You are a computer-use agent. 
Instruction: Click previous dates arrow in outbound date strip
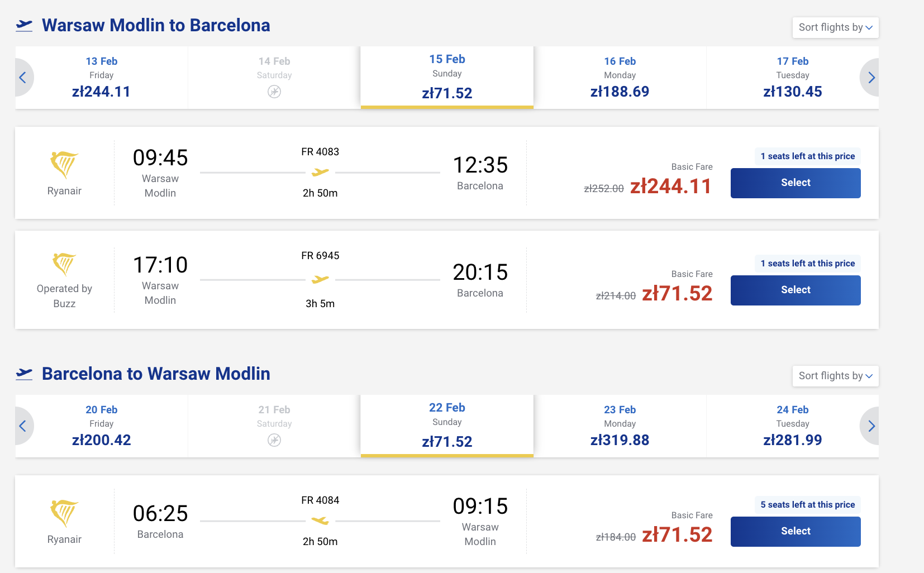coord(23,78)
